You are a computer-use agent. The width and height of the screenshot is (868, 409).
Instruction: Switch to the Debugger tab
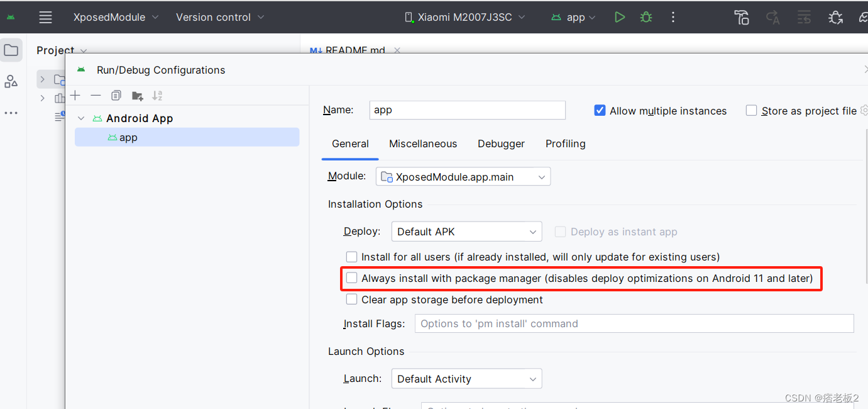501,143
